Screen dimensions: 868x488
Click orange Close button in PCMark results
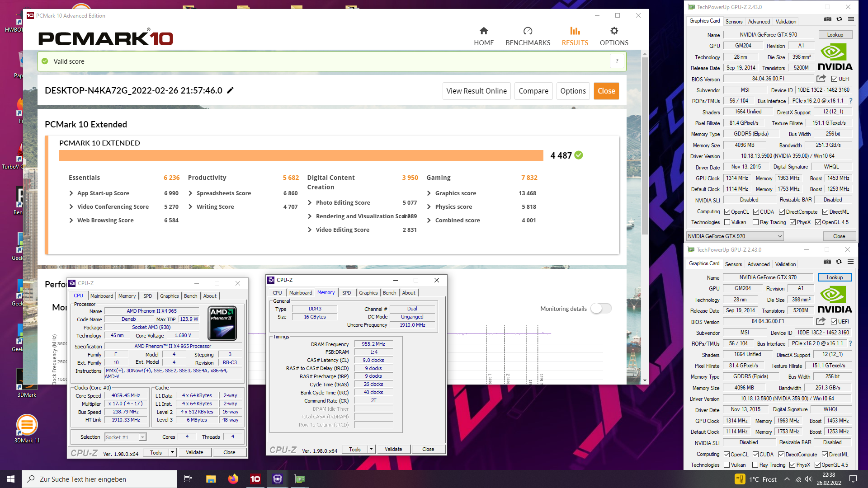click(x=606, y=91)
